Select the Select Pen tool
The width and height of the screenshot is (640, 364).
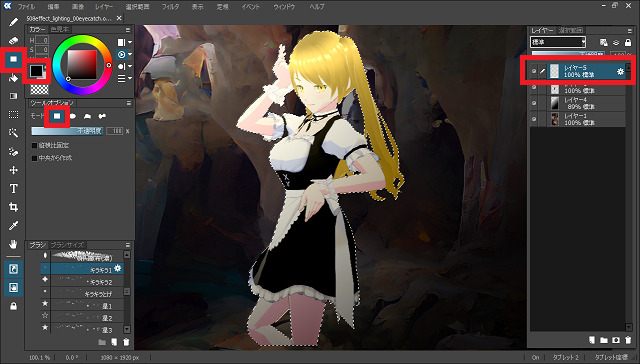point(13,151)
